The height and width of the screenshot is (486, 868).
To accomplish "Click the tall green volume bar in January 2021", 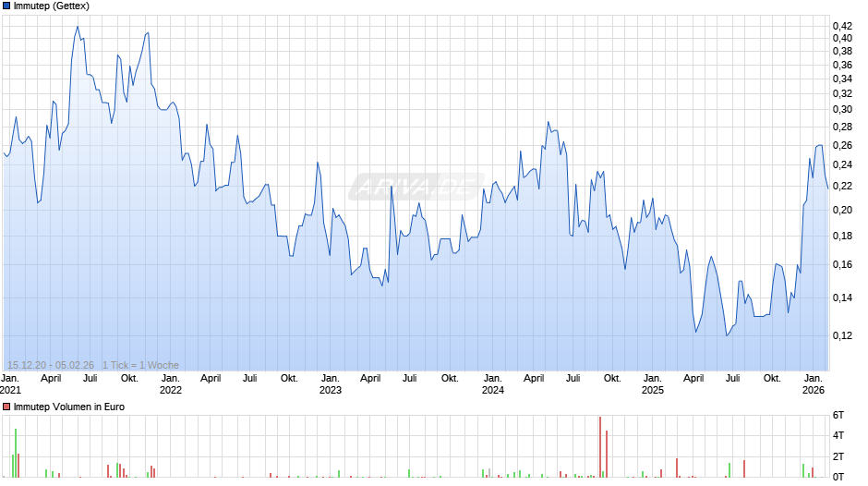I will pos(16,453).
